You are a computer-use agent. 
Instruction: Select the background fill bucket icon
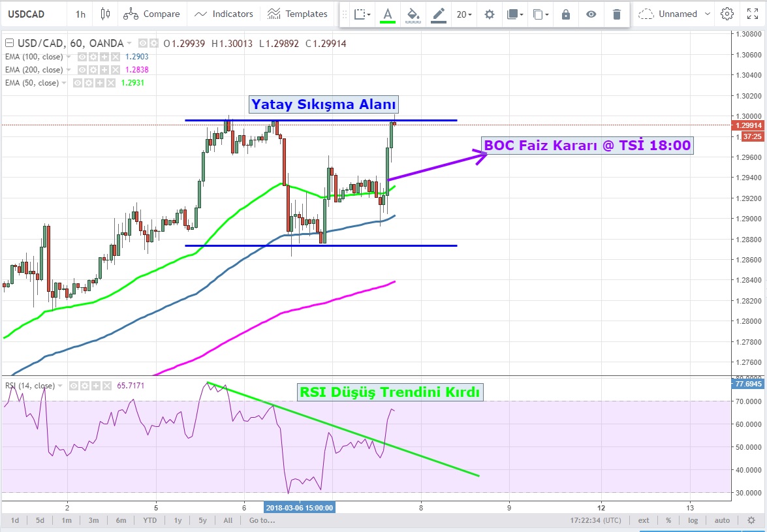point(413,14)
